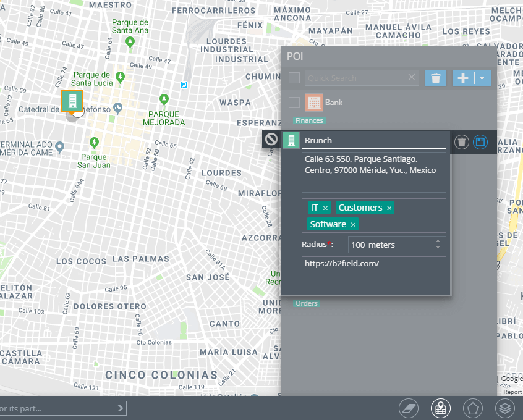523x420 pixels.
Task: Clear the Quick Search field
Action: tap(412, 77)
